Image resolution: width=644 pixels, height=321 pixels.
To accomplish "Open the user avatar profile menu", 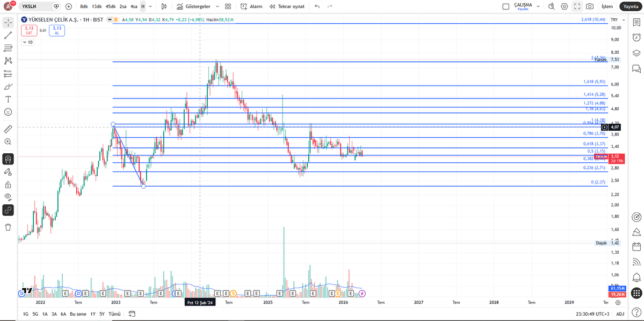I will 8,6.
